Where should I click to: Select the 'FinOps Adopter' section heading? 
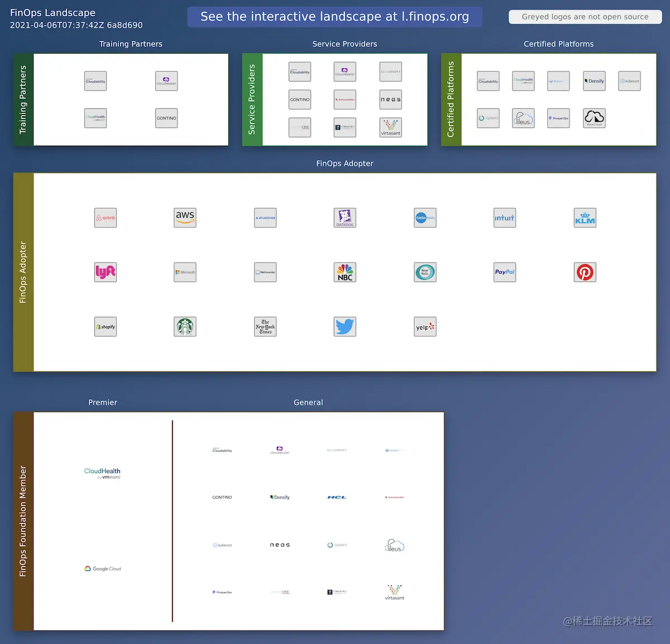[x=344, y=163]
